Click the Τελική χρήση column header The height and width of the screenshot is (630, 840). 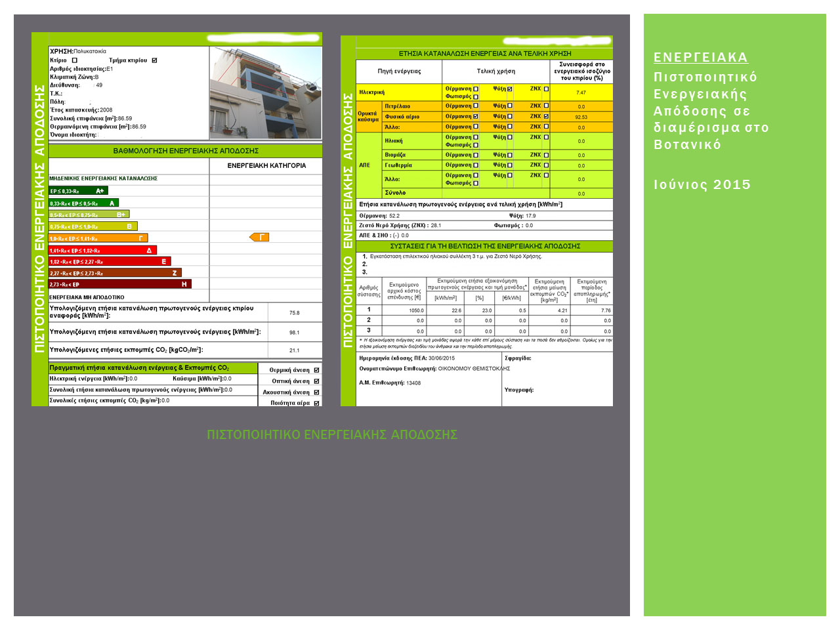tap(496, 72)
